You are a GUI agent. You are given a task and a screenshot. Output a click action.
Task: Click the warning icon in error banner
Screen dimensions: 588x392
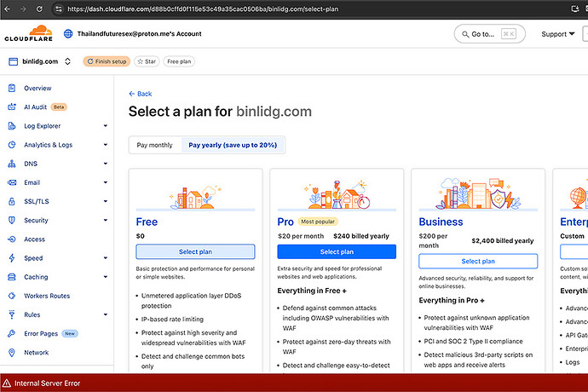click(7, 383)
